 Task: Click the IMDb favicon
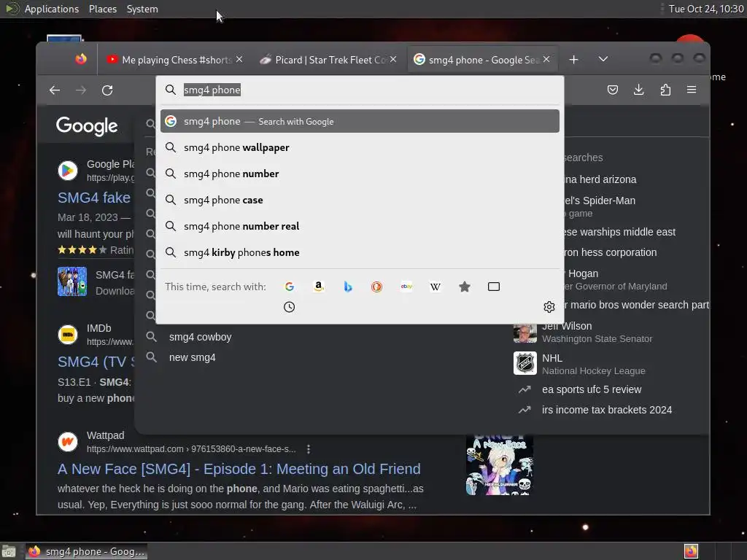[68, 335]
